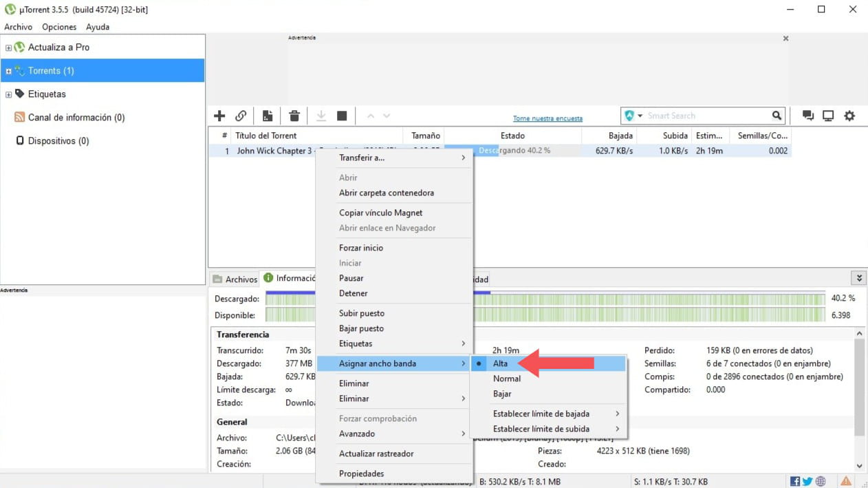Click the Move Down Queue arrow icon
Image resolution: width=868 pixels, height=488 pixels.
[387, 116]
